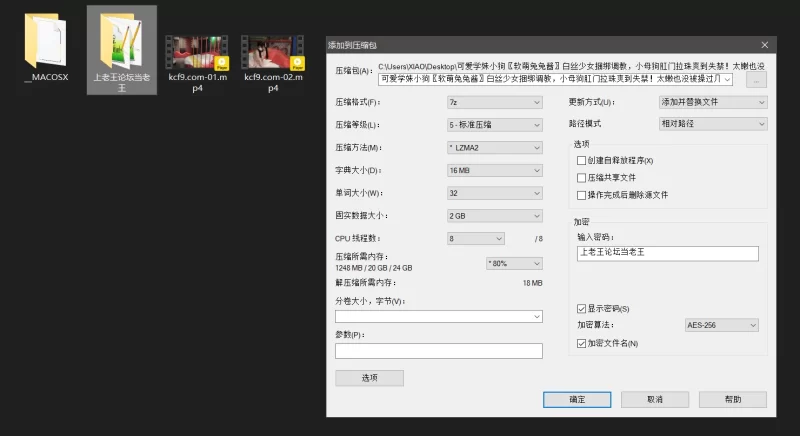Open the 加密算法 dropdown showing AES-256
The image size is (800, 436).
coord(721,325)
